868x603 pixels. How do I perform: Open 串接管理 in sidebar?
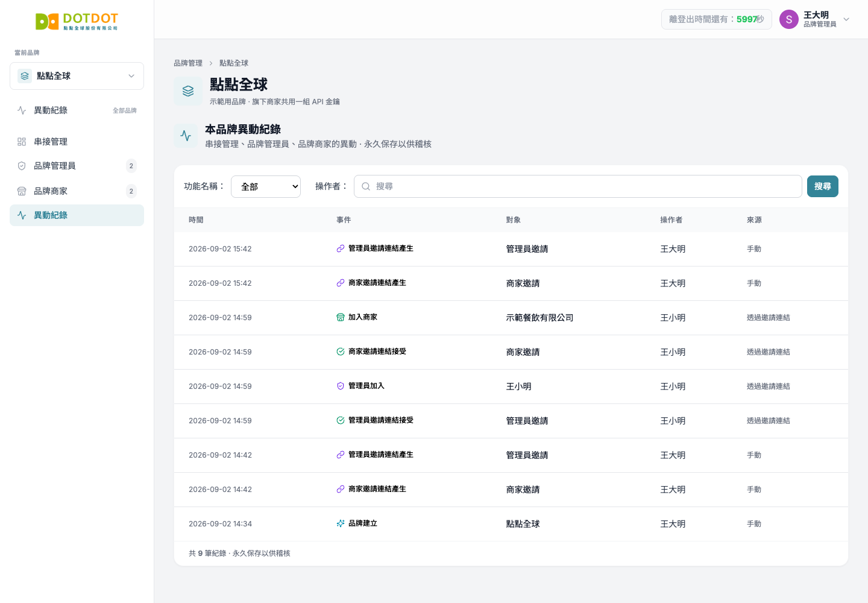[77, 142]
